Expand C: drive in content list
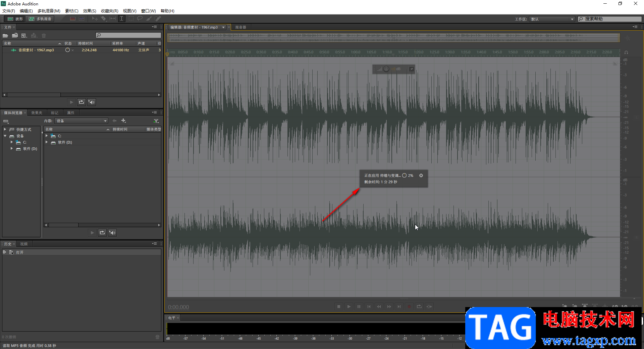Viewport: 644px width, 349px height. click(x=47, y=136)
